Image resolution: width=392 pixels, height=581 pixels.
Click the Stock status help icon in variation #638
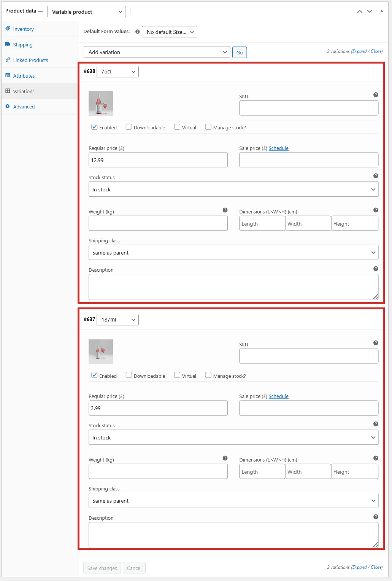click(376, 176)
